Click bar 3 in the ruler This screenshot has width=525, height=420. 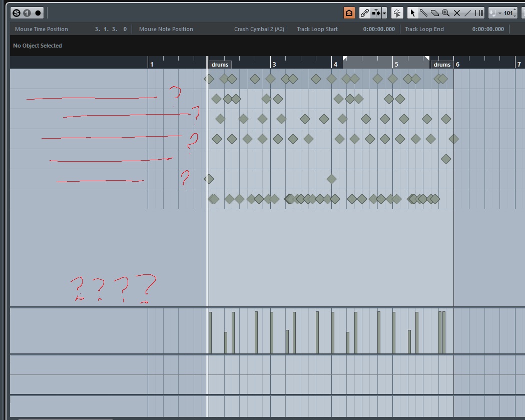point(274,64)
